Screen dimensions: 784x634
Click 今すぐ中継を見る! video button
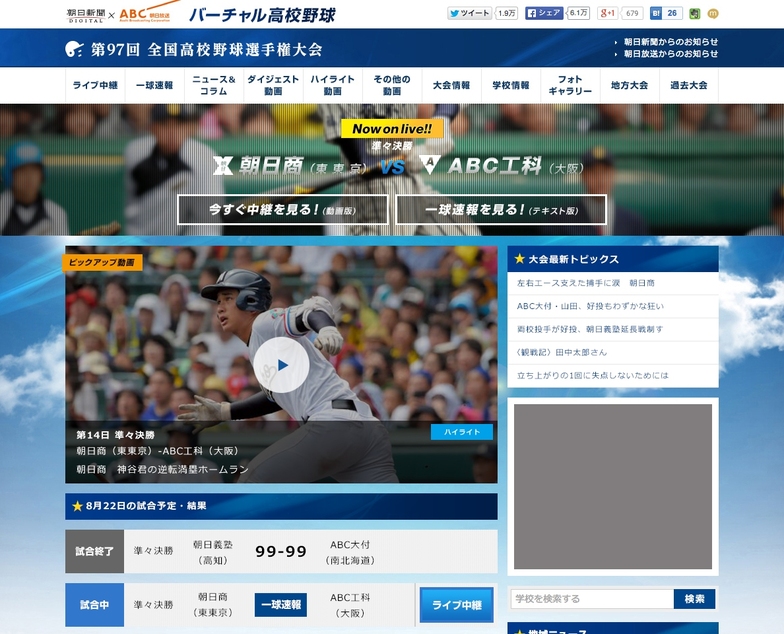coord(283,210)
